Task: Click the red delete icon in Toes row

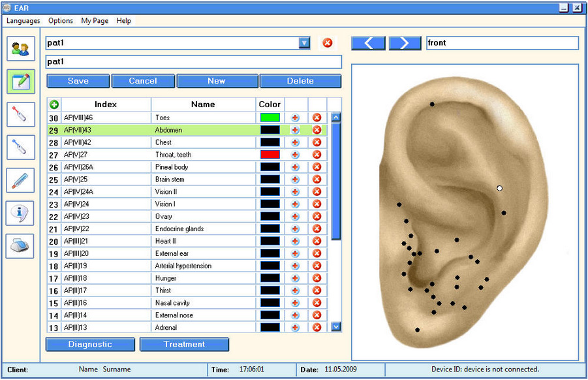Action: (x=317, y=118)
